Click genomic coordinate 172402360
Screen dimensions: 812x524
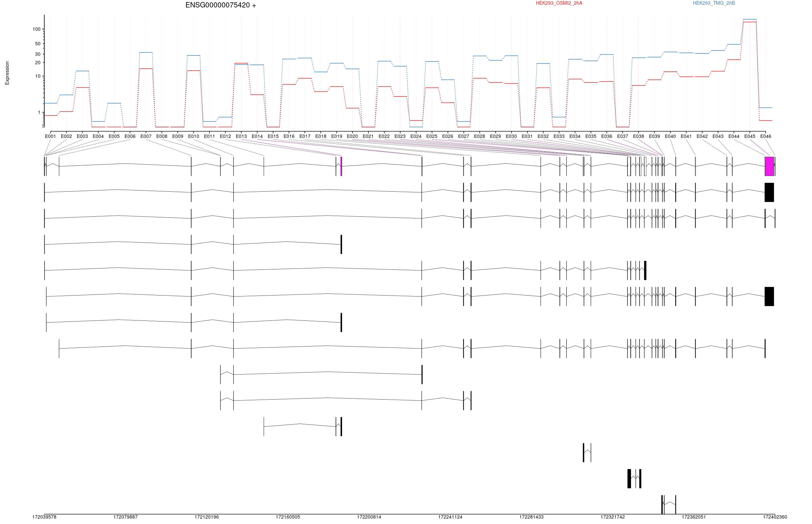point(775,517)
